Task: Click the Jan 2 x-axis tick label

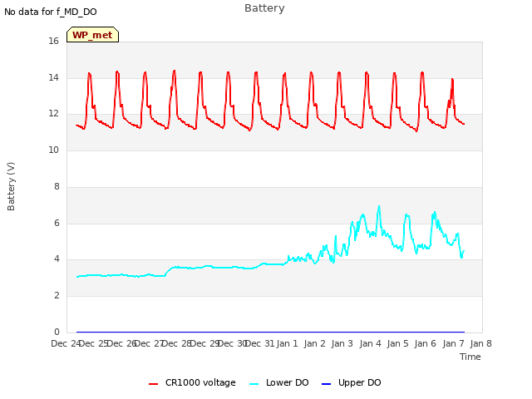Action: (314, 343)
